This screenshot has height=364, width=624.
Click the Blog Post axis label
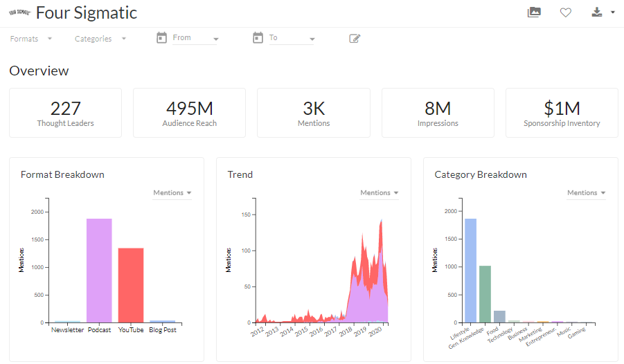(162, 330)
